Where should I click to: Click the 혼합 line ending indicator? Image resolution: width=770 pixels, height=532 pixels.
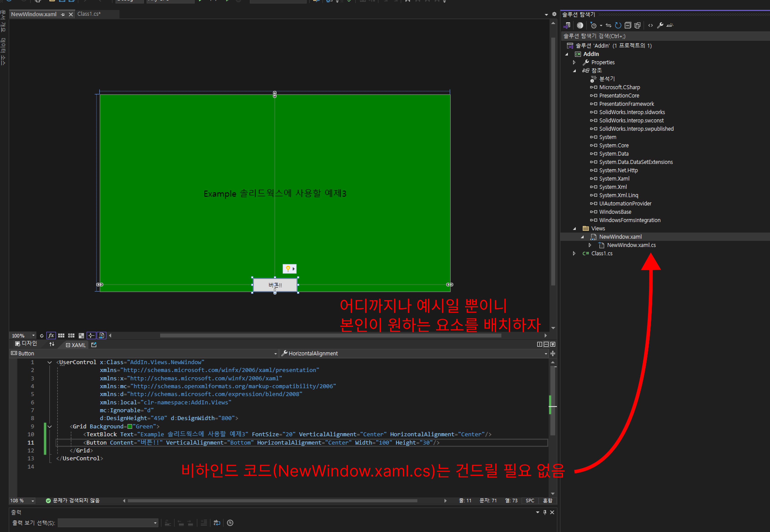point(548,501)
